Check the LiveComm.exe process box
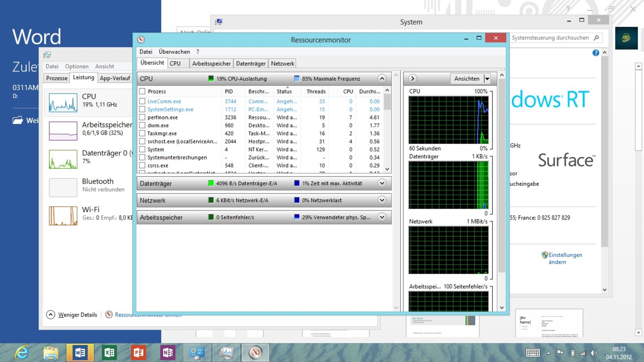Viewport: 644px width, 362px height. 142,101
